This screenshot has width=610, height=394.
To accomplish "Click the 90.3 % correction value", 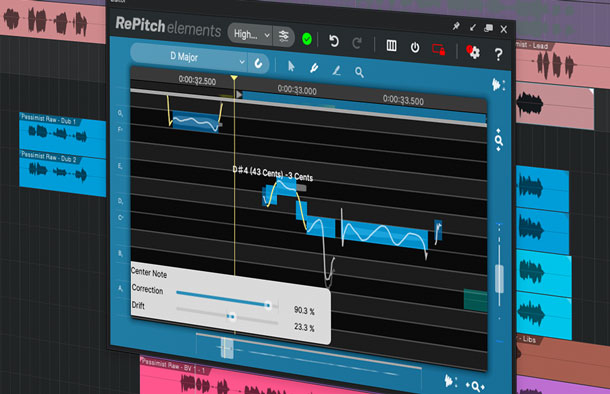I will pyautogui.click(x=304, y=310).
